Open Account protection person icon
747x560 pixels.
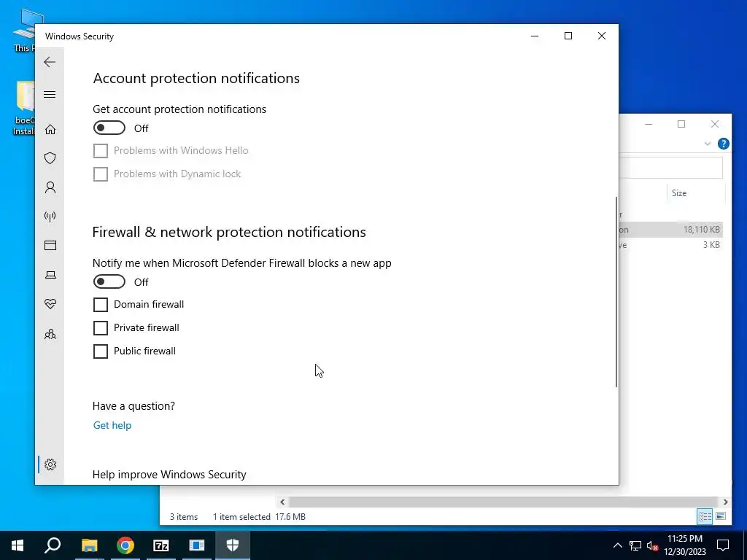[50, 187]
